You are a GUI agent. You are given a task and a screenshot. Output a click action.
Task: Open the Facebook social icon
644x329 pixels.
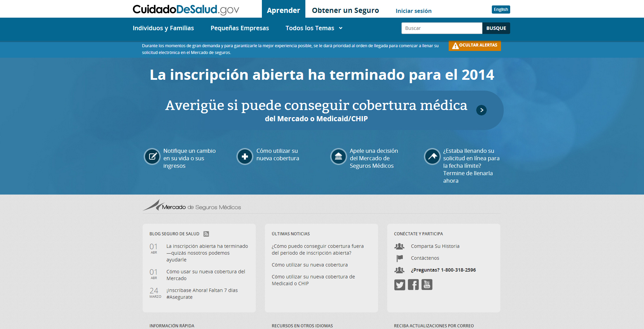(413, 285)
